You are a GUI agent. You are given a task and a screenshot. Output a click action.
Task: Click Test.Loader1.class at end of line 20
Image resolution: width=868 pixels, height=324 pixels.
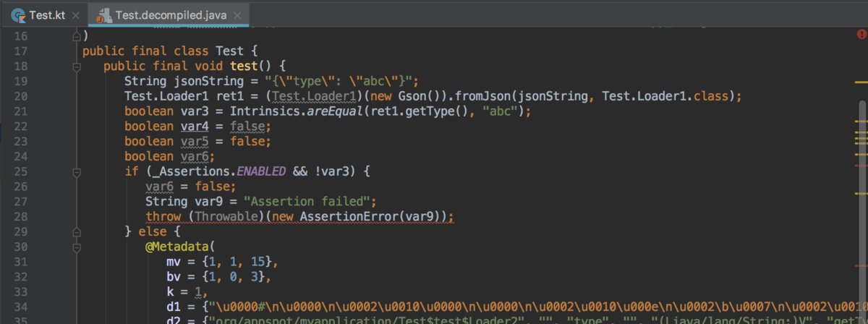(665, 96)
